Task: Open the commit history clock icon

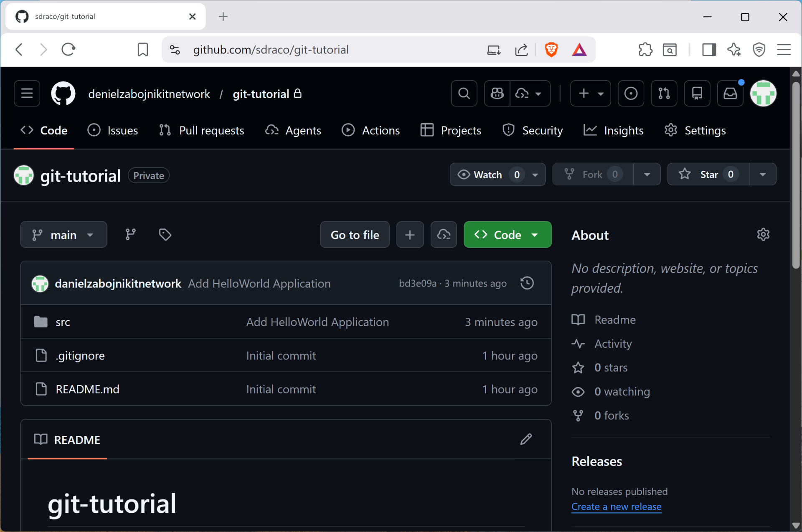Action: [527, 283]
